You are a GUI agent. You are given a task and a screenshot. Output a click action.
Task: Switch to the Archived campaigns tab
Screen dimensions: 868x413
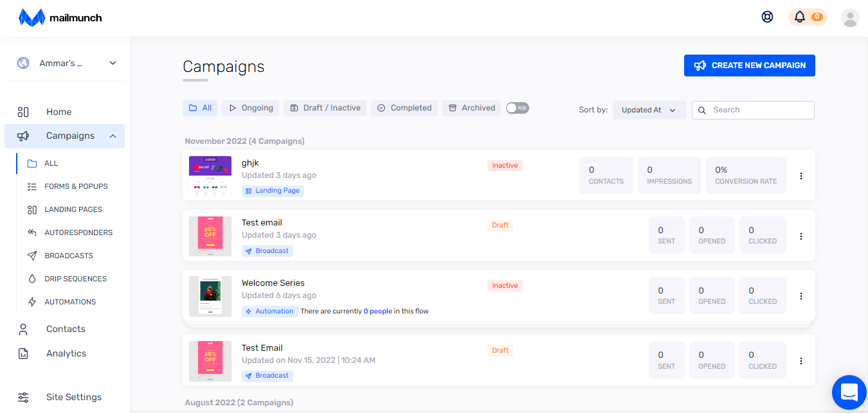471,108
